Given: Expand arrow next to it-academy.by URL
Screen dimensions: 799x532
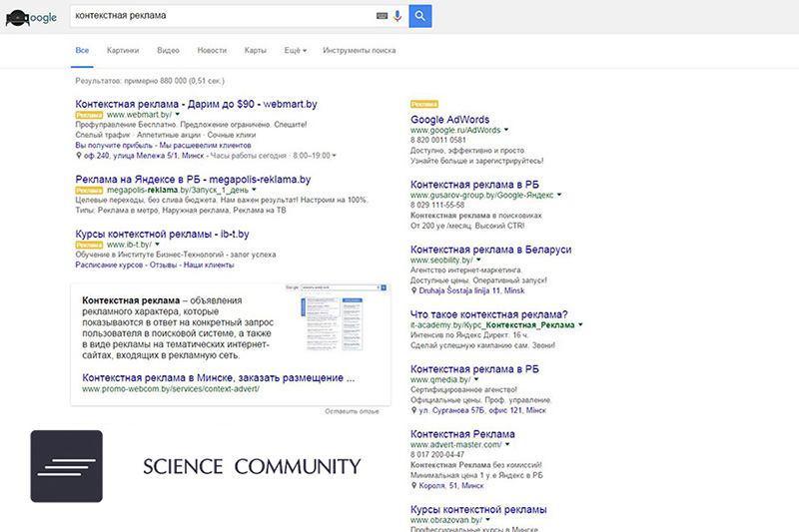Looking at the screenshot, I should point(580,324).
